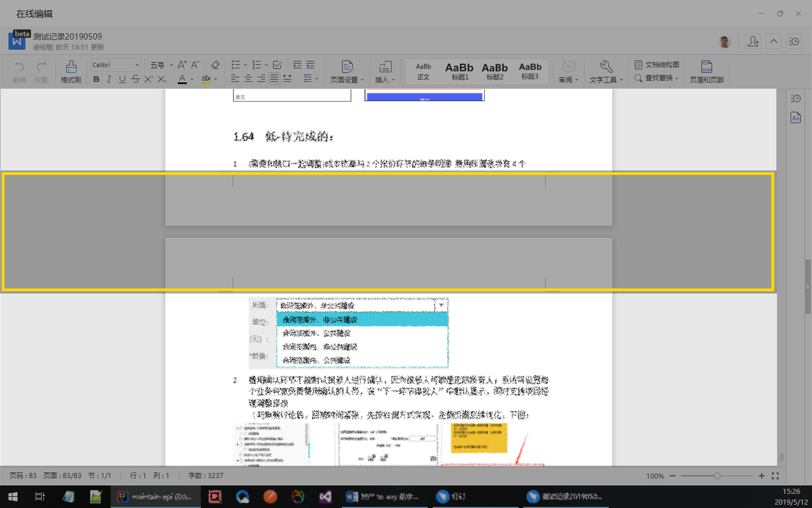Open version history from the title bar clock icon

click(x=794, y=41)
